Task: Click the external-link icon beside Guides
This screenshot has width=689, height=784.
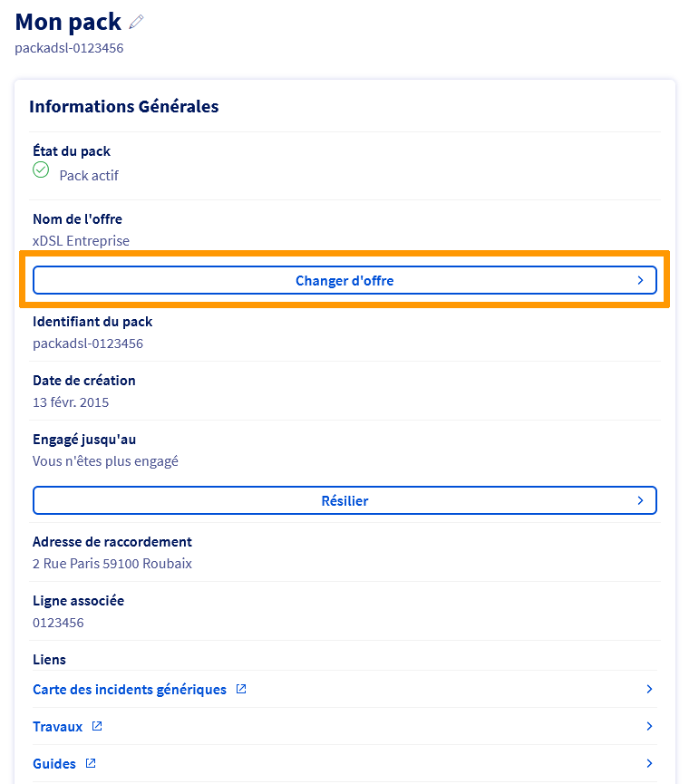Action: [91, 763]
